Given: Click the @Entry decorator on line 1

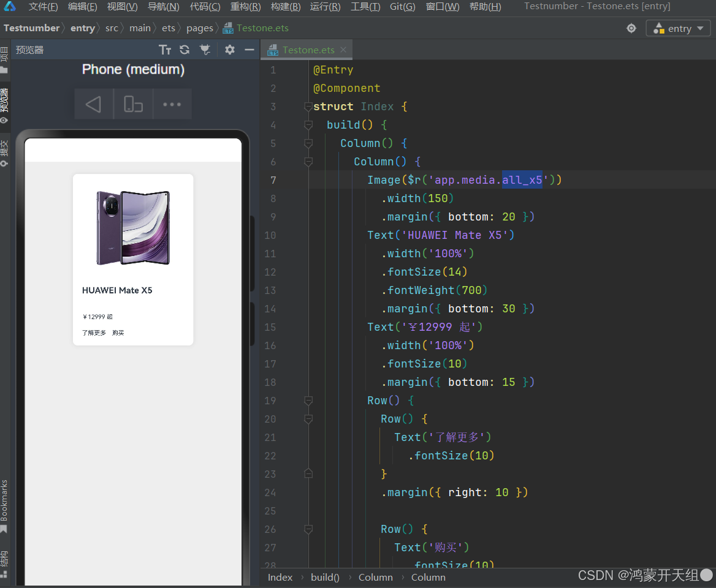Looking at the screenshot, I should click(x=333, y=70).
